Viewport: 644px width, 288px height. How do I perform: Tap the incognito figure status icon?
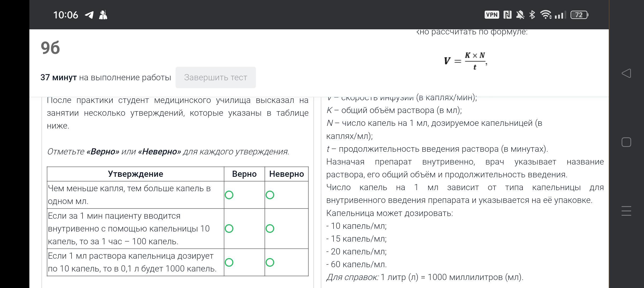pos(103,15)
